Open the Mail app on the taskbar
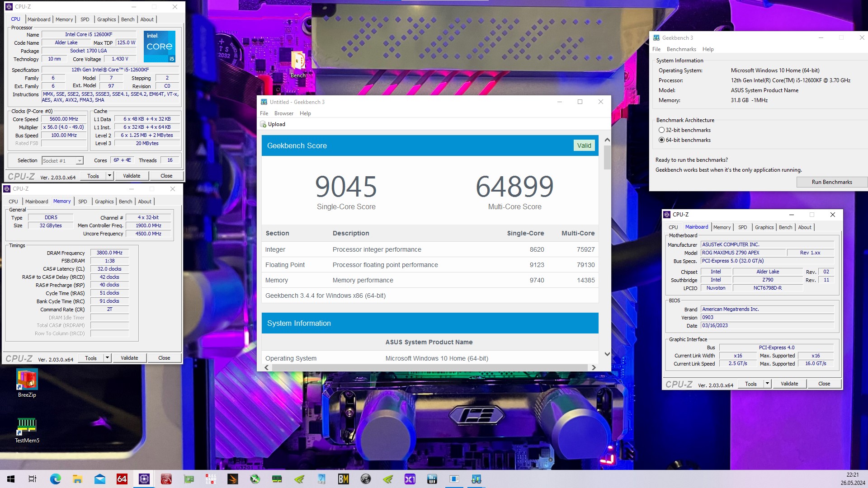This screenshot has height=488, width=868. tap(99, 479)
